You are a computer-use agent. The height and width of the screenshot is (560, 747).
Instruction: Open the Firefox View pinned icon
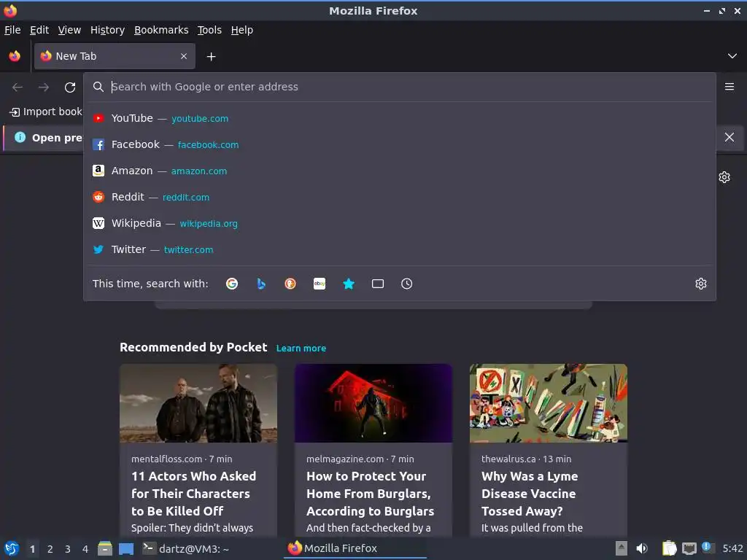(x=15, y=56)
